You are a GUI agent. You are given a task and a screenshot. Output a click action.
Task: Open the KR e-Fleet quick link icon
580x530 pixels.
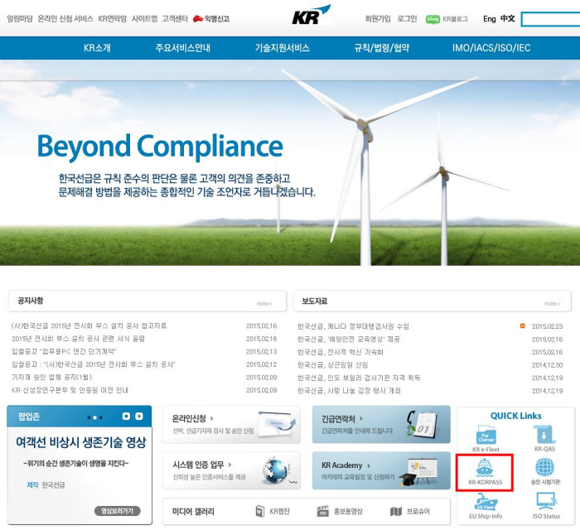(486, 435)
